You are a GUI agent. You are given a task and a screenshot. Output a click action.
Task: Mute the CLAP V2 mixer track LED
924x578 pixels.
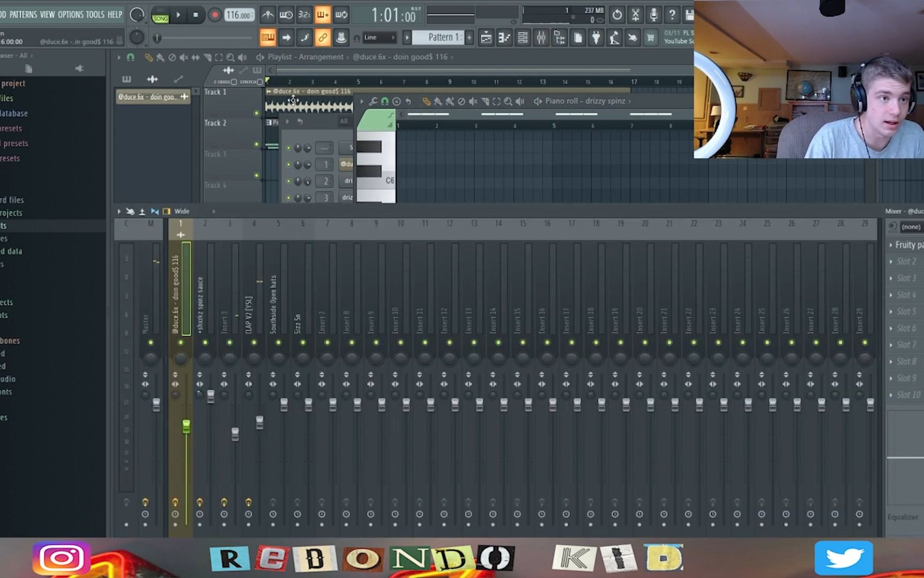[x=254, y=343]
